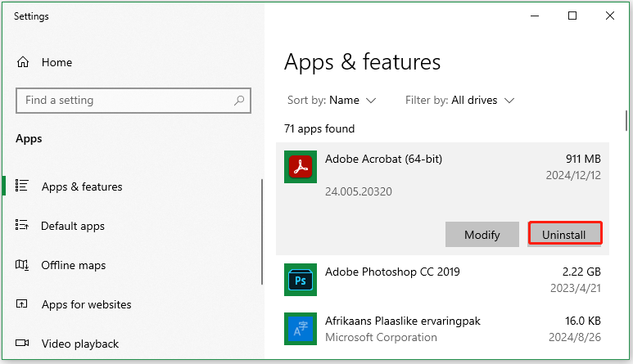Click the Offline maps icon
The width and height of the screenshot is (633, 364).
23,265
